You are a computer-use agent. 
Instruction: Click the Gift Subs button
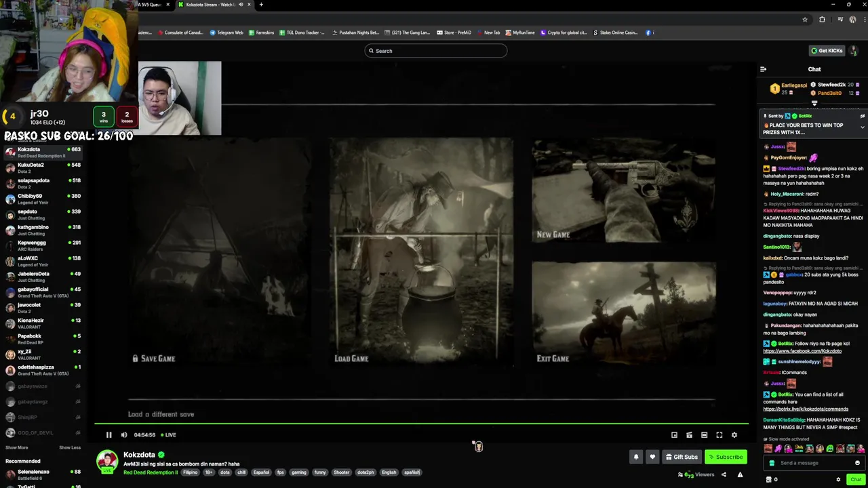tap(681, 457)
